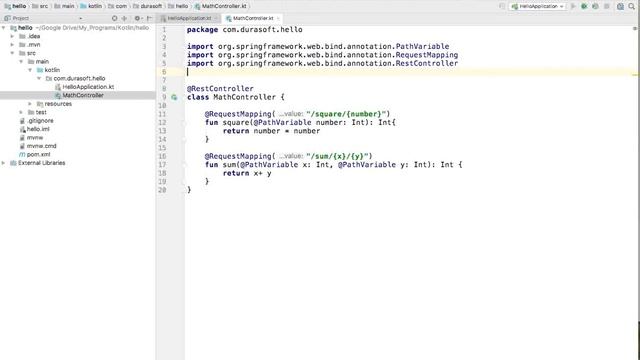
Task: Click gutter icon beside class MathController
Action: pos(174,97)
